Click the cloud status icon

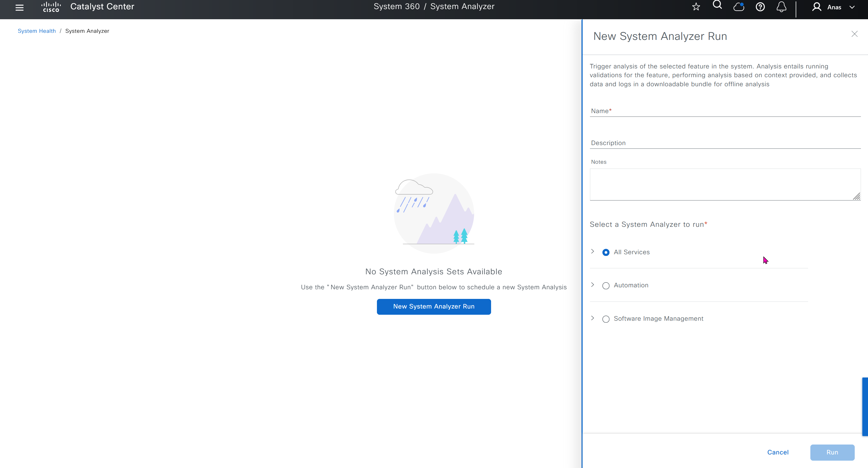pos(739,7)
